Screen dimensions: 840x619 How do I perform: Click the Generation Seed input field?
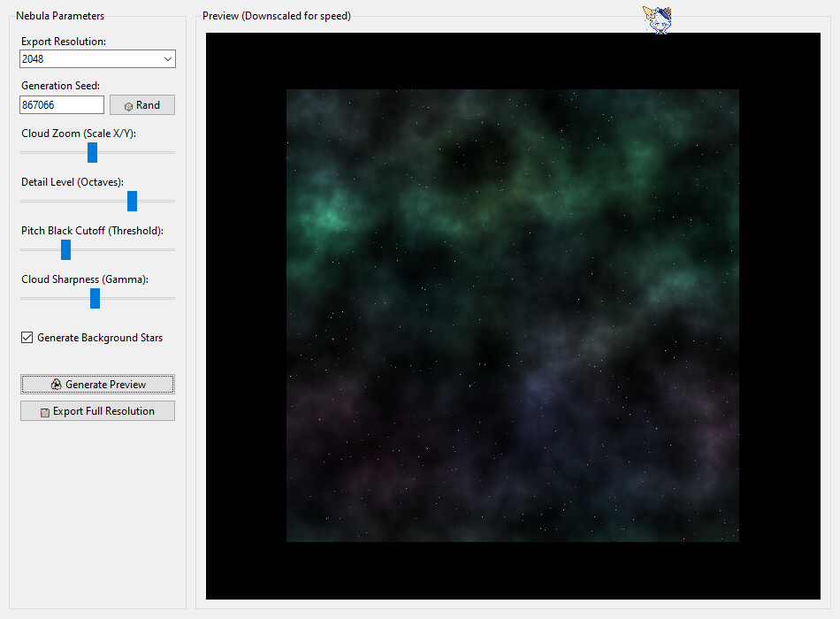coord(62,105)
